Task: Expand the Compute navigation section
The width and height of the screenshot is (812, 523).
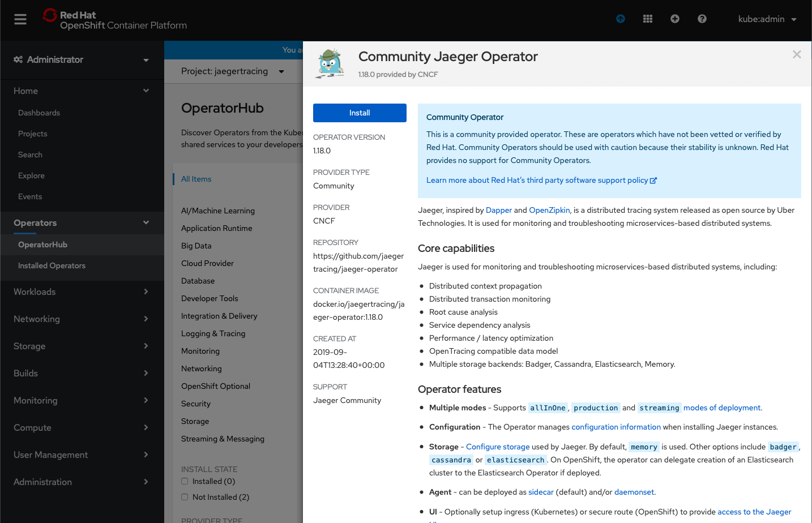Action: 82,427
